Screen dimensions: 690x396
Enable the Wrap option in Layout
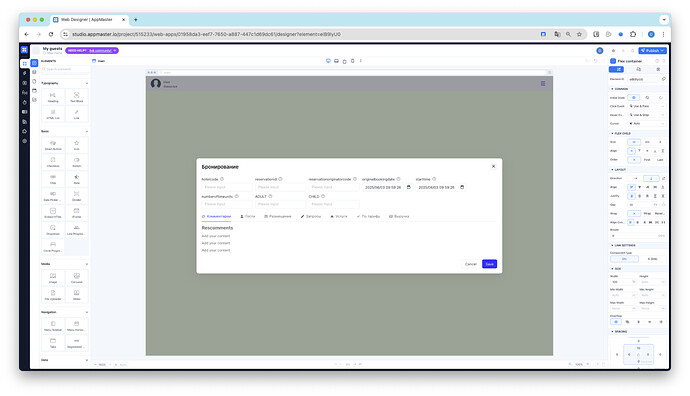pos(647,213)
